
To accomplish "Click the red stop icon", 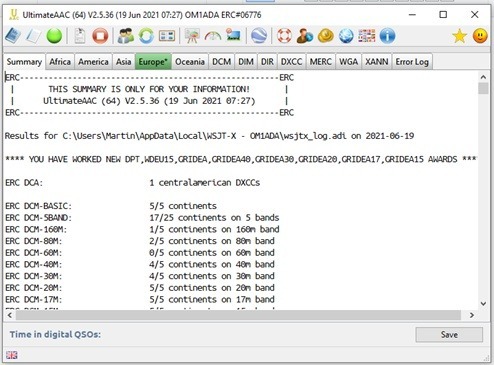I will pyautogui.click(x=100, y=36).
